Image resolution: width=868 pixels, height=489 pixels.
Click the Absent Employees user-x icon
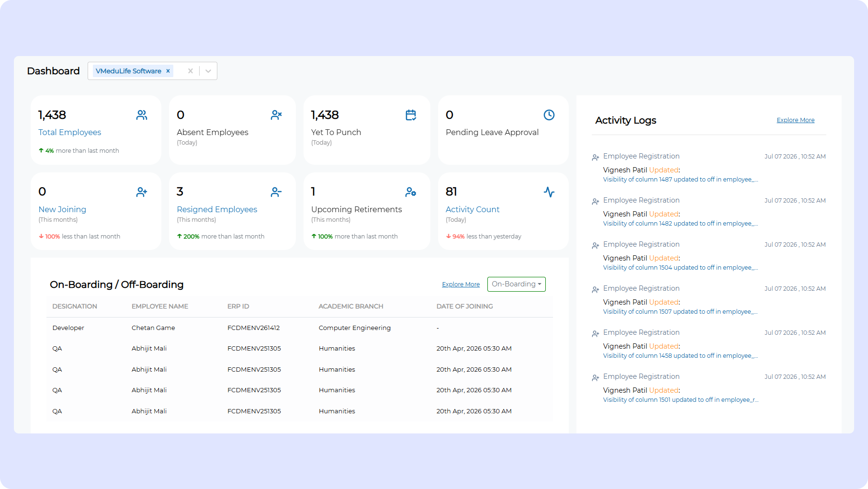click(x=276, y=115)
